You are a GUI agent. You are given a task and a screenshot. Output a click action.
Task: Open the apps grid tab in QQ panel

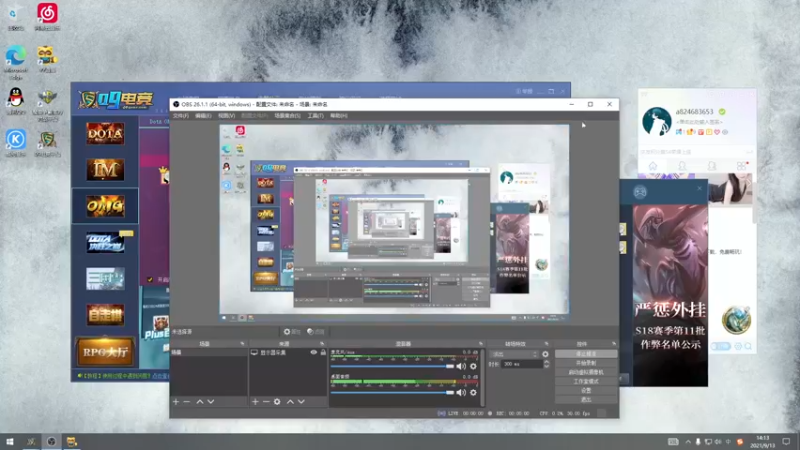coord(742,166)
